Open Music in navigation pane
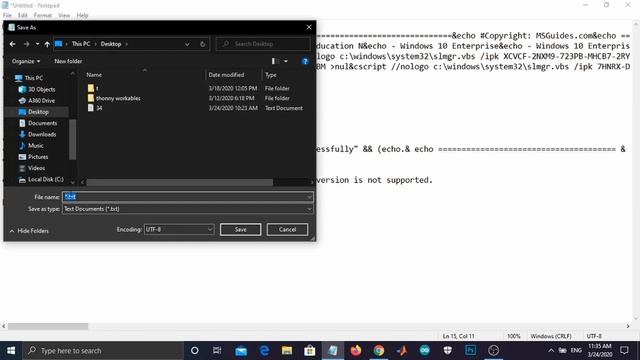 tap(31, 146)
